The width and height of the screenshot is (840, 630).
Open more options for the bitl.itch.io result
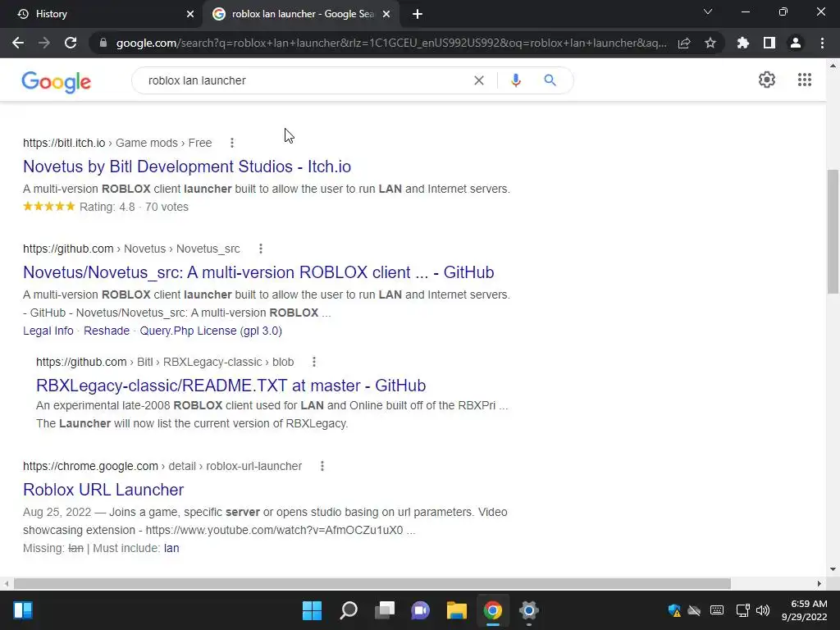(232, 143)
